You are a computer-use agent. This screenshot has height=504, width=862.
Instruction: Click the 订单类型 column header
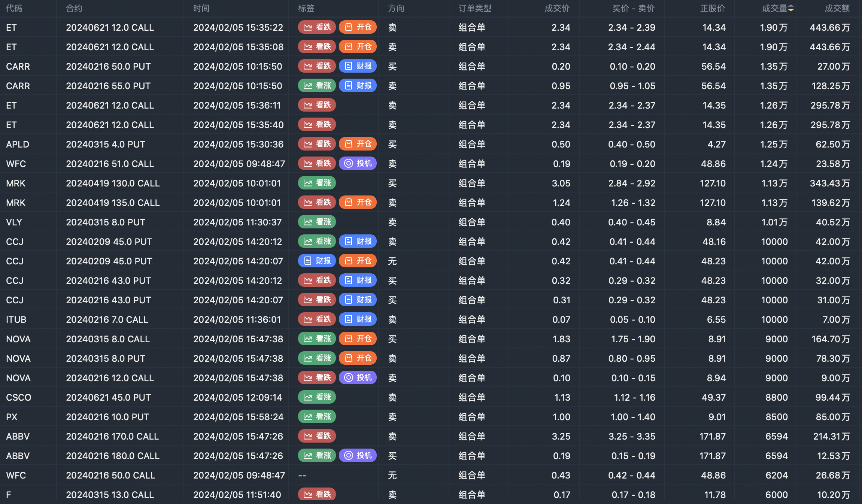pyautogui.click(x=475, y=9)
